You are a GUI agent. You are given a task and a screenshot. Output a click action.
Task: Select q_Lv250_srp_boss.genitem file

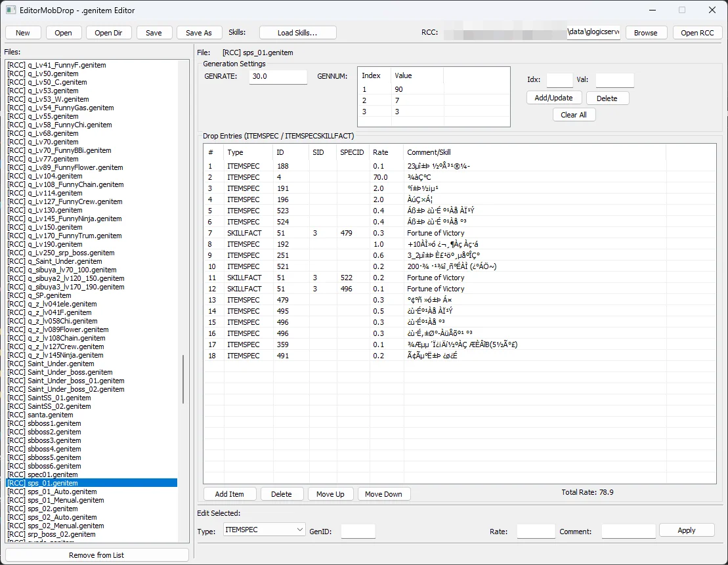pyautogui.click(x=92, y=253)
